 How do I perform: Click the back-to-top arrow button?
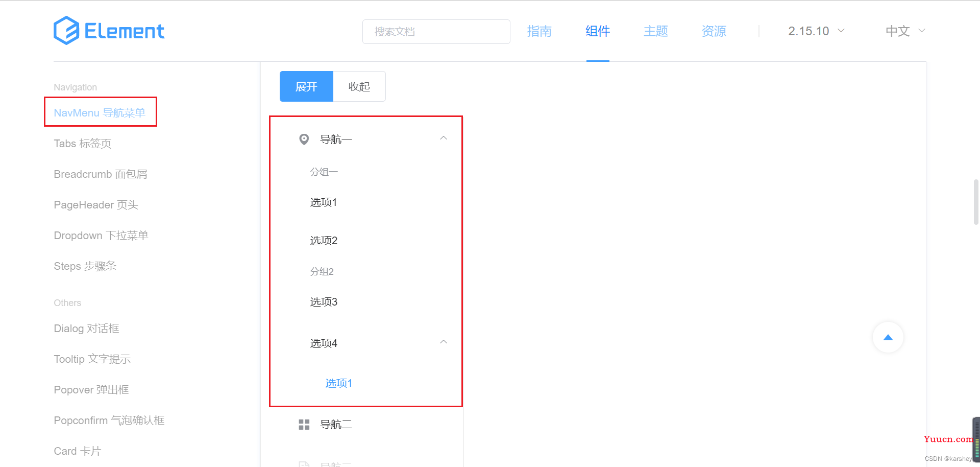(888, 337)
